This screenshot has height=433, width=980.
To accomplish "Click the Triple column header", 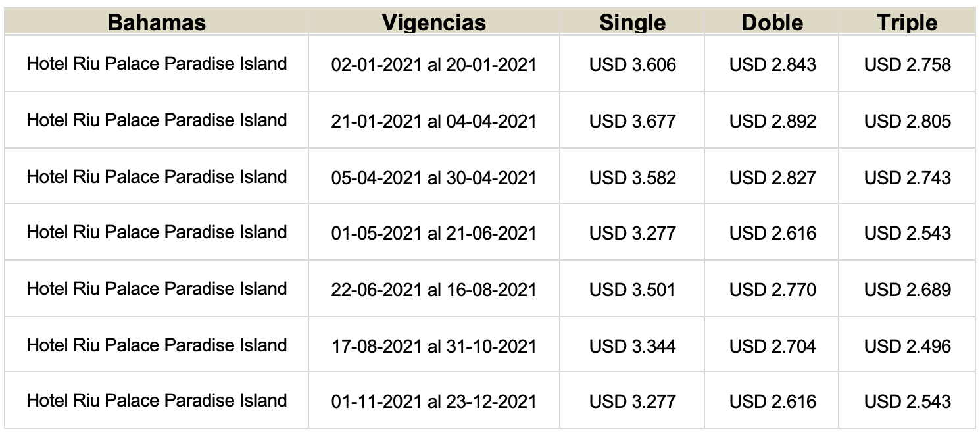I will click(x=907, y=22).
